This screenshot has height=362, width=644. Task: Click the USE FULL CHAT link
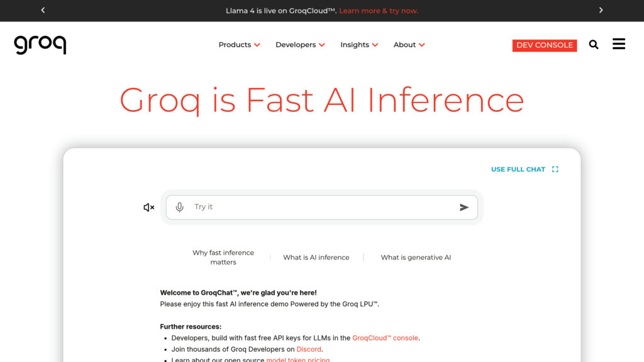coord(518,169)
